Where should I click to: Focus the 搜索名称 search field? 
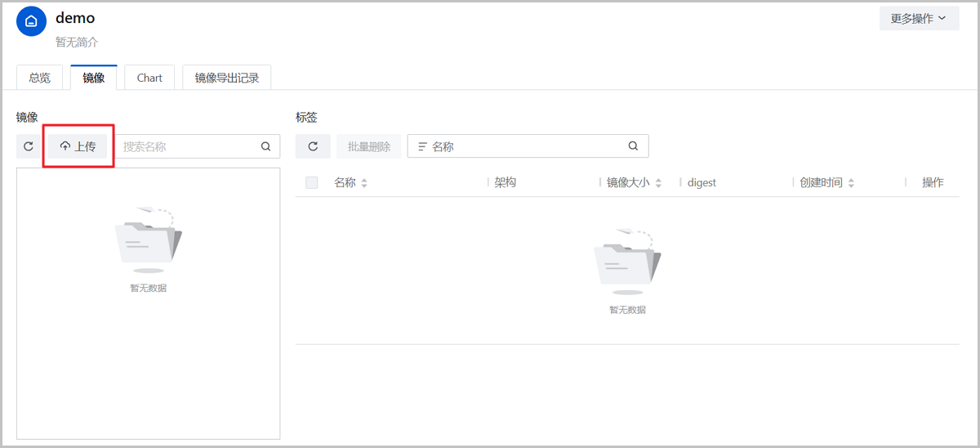[188, 146]
